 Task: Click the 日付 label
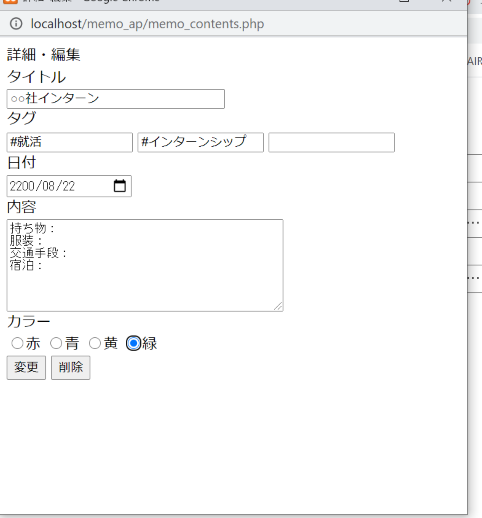click(21, 163)
